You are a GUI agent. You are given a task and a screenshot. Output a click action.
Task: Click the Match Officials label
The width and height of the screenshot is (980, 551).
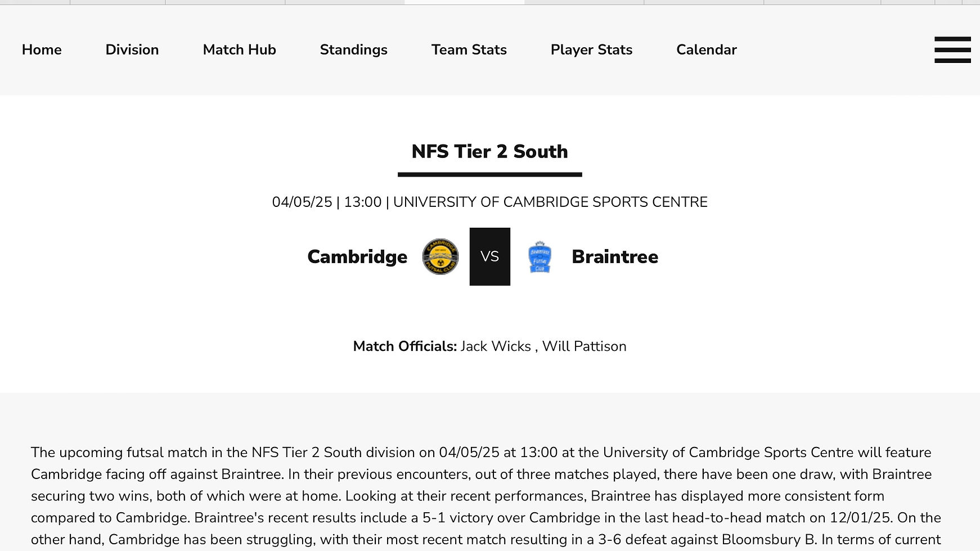404,346
